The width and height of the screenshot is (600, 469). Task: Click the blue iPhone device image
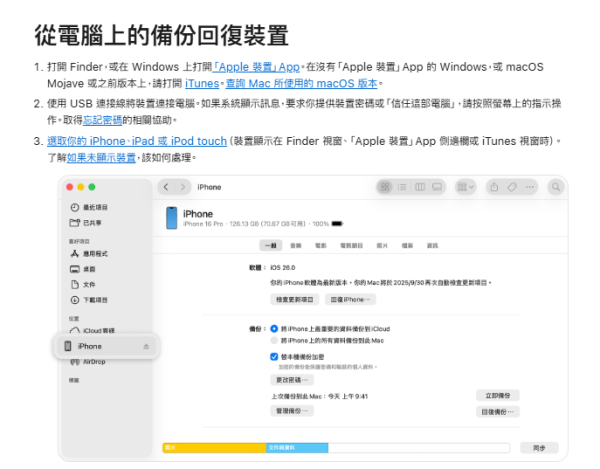tap(172, 218)
